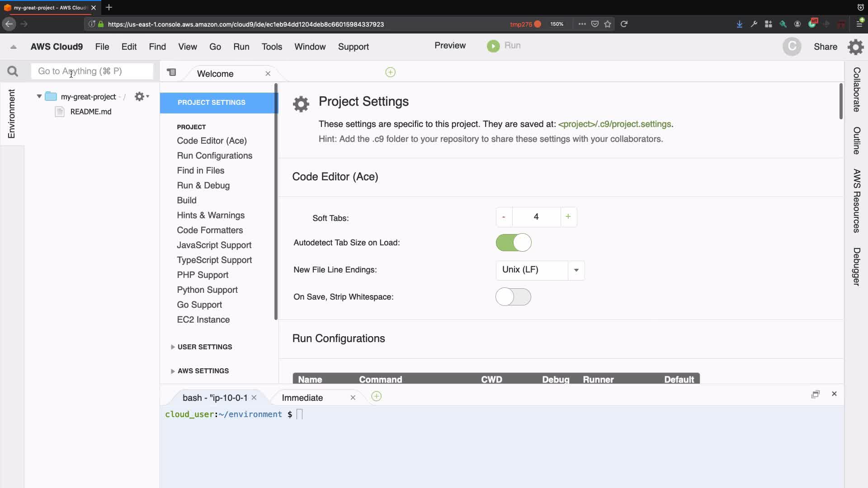Screen dimensions: 868x488
Task: Increase Soft Tabs with plus button
Action: coord(568,217)
